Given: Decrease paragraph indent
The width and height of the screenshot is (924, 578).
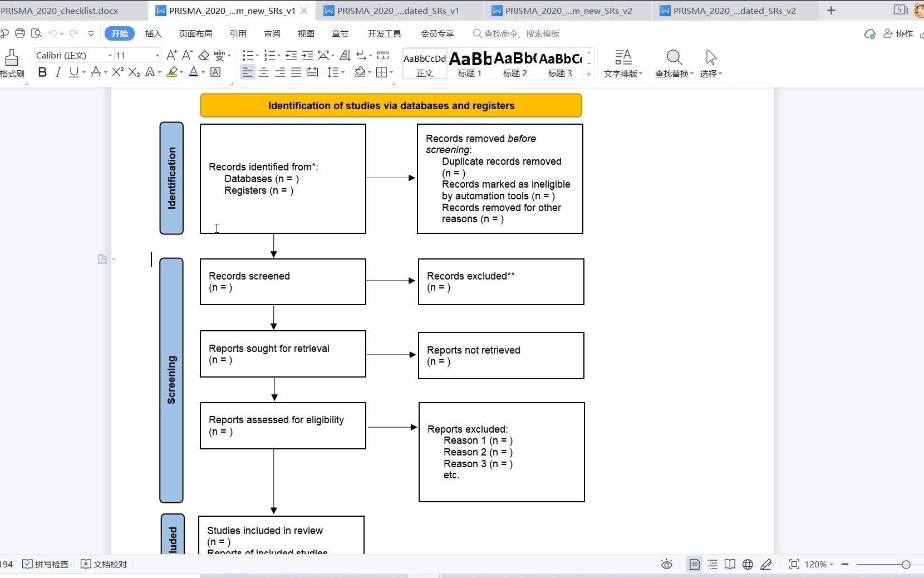Looking at the screenshot, I should [291, 55].
